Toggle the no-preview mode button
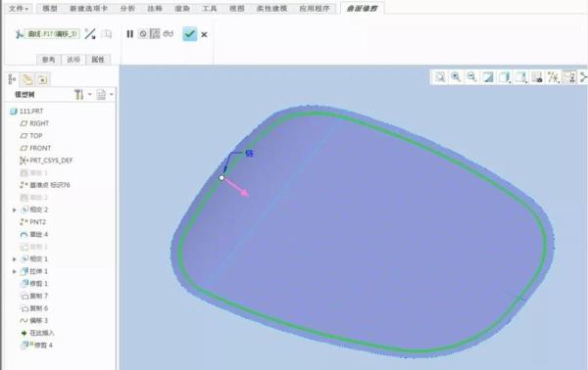 (x=143, y=34)
